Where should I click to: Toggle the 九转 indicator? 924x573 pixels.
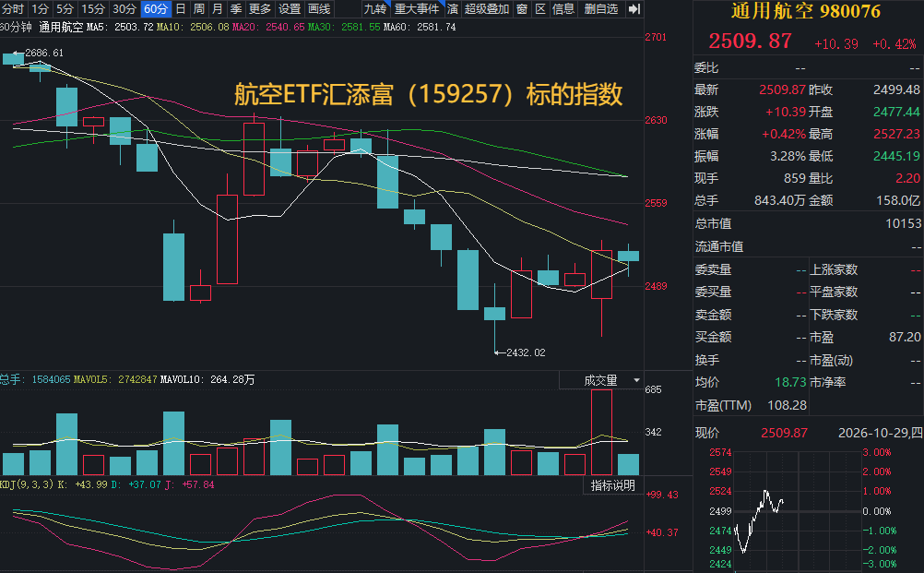point(375,9)
